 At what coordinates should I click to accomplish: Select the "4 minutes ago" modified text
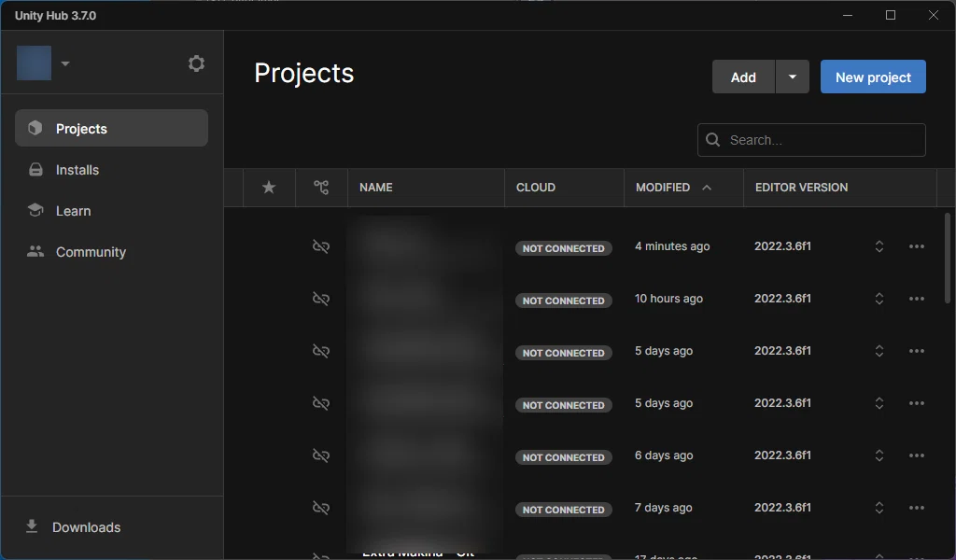point(672,246)
